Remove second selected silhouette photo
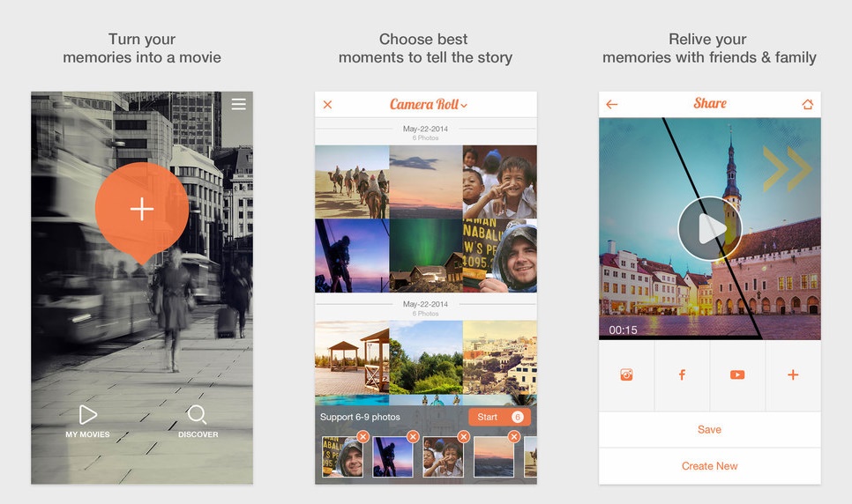Image resolution: width=852 pixels, height=504 pixels. click(413, 437)
